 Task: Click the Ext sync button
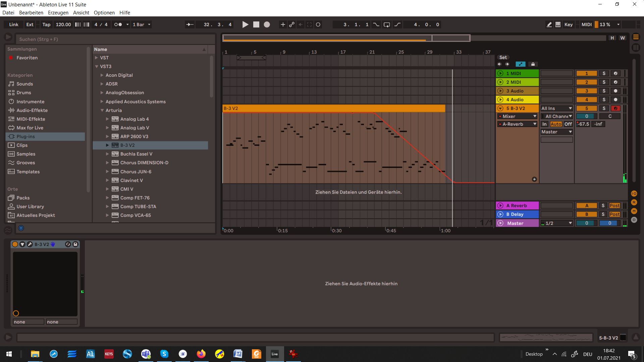pos(30,24)
